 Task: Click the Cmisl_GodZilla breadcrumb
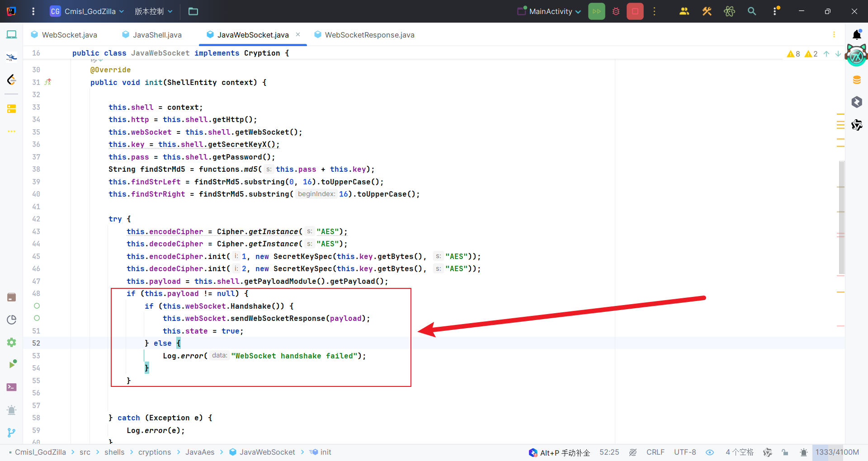click(40, 452)
